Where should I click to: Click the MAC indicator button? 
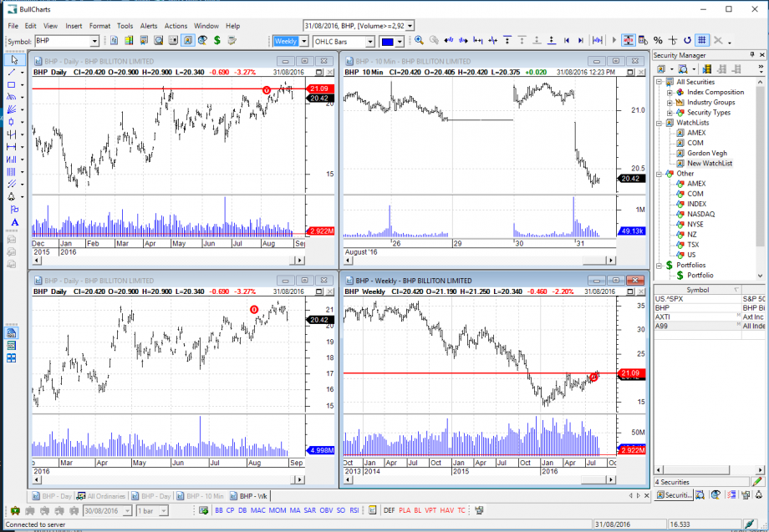[258, 509]
